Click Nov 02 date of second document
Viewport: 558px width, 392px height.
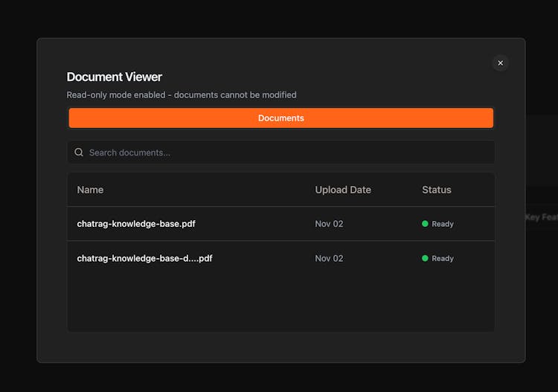329,259
